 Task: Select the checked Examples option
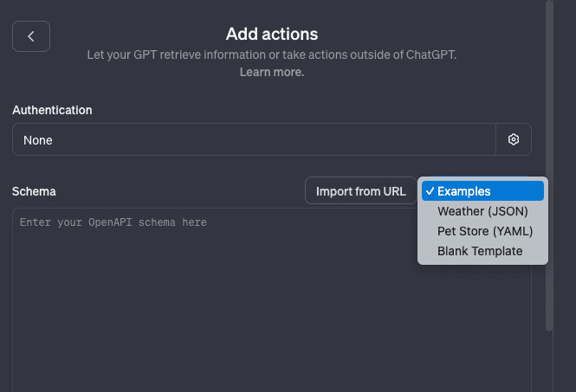(482, 191)
